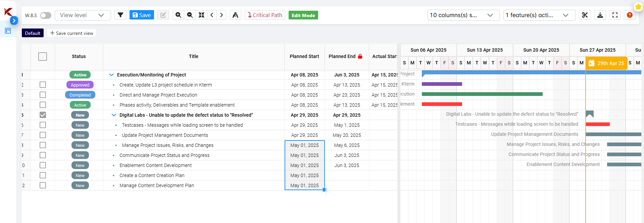The image size is (644, 223).
Task: Open the red help question icon
Action: coord(630,15)
